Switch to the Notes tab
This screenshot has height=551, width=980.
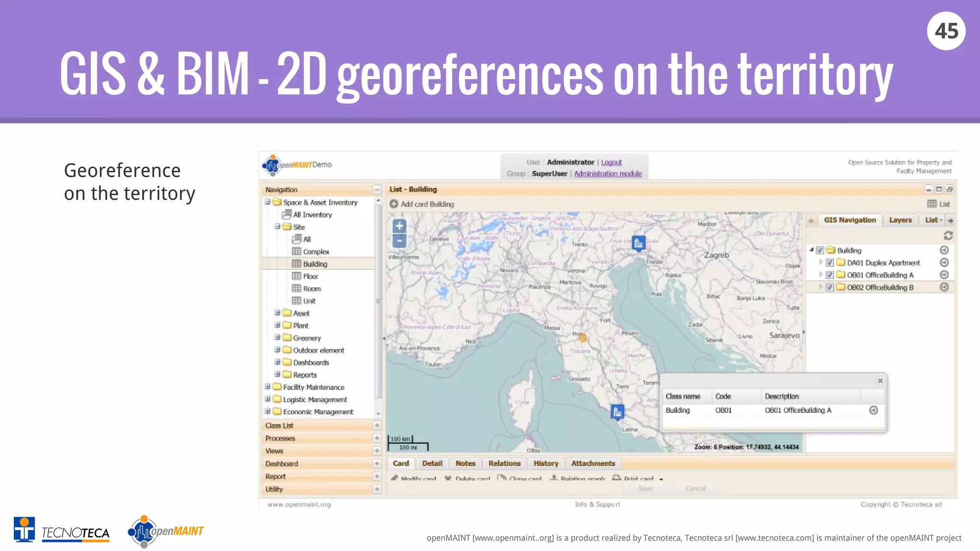click(x=465, y=463)
